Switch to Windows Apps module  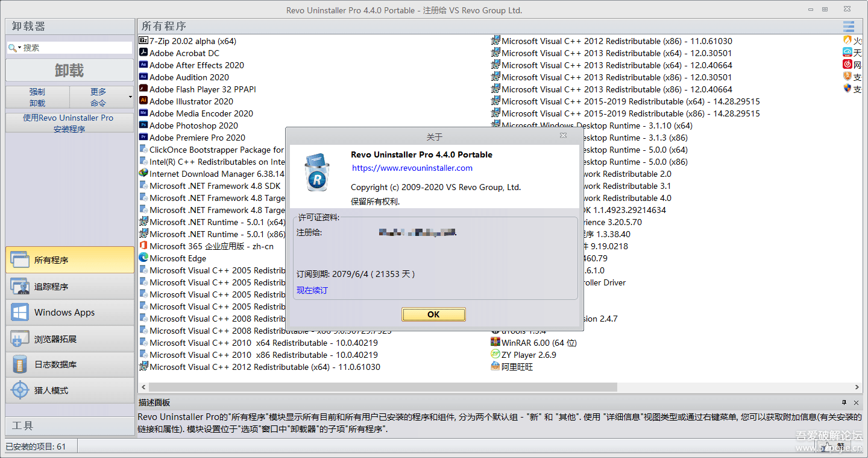[x=69, y=313]
